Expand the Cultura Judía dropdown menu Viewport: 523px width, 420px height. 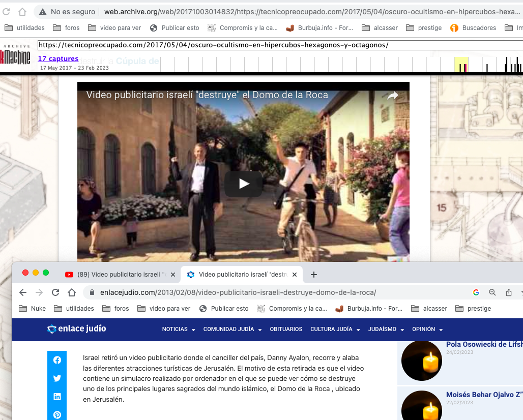(335, 329)
